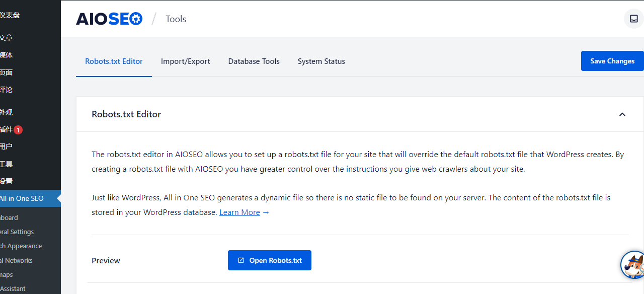
Task: Click the AIOSEO fox mascot help bubble
Action: (633, 265)
